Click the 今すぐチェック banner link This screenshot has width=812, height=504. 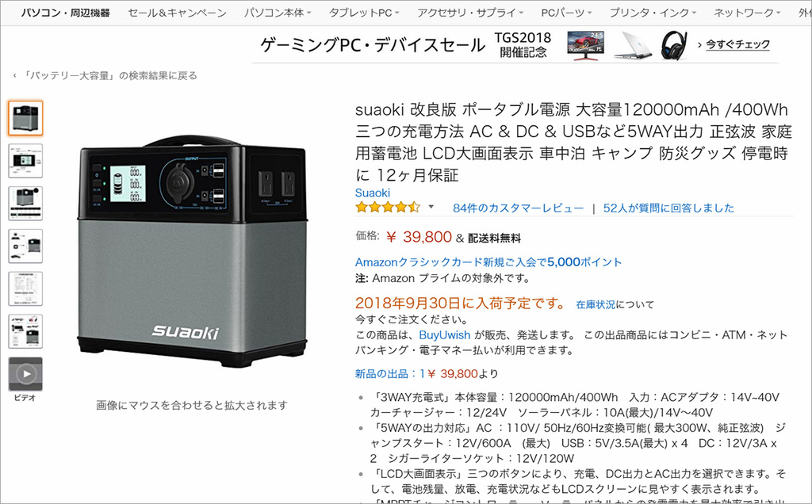(x=737, y=44)
